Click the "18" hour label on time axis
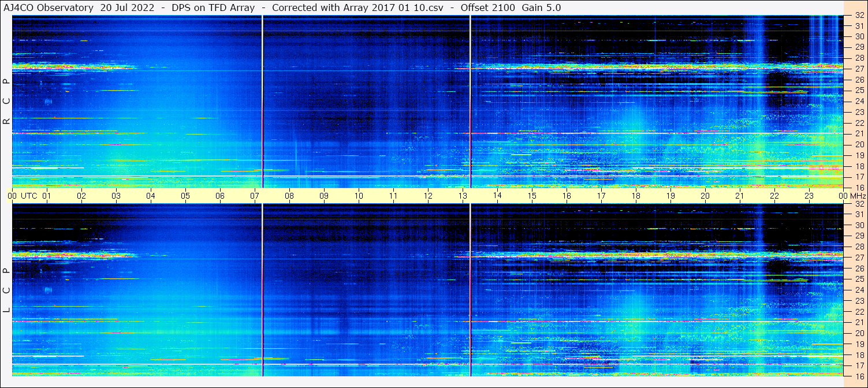This screenshot has height=388, width=868. pyautogui.click(x=636, y=196)
